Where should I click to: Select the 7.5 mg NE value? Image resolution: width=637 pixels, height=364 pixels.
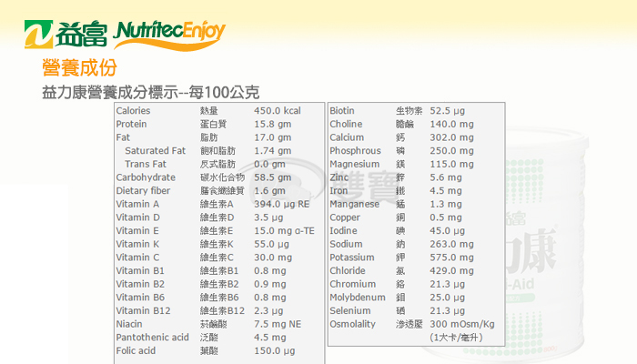278,324
